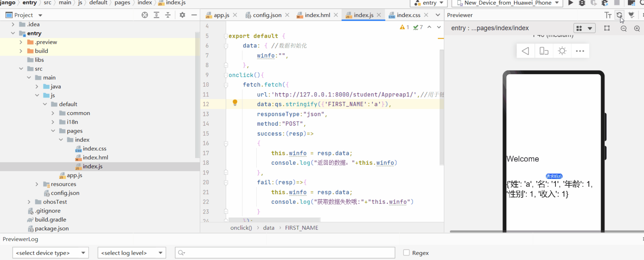Click the Previewer debug plug icon

tap(631, 15)
